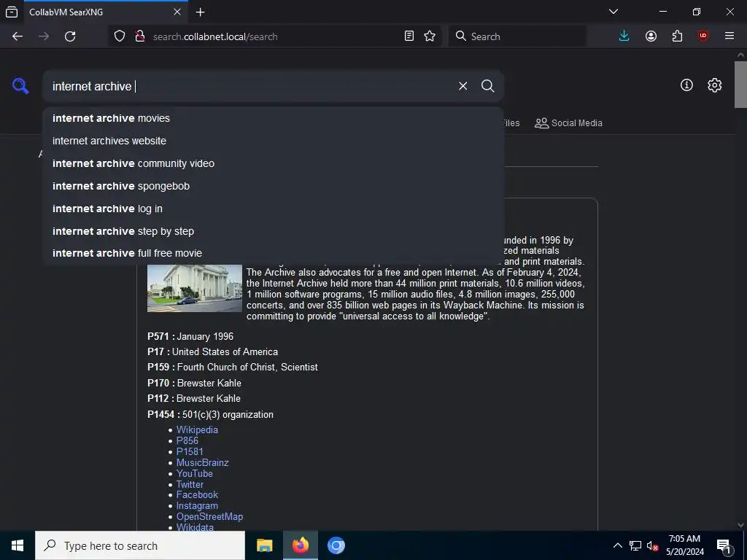Click text P17 : United States of America
747x560 pixels.
212,351
